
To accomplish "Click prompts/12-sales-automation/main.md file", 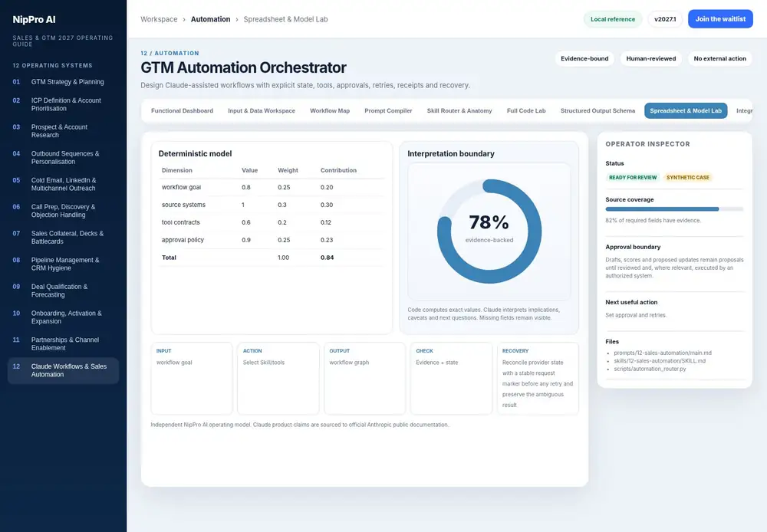I will 663,353.
